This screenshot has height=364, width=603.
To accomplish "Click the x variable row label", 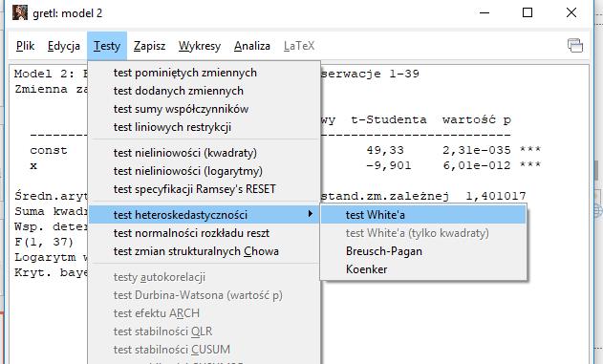I will pyautogui.click(x=33, y=165).
